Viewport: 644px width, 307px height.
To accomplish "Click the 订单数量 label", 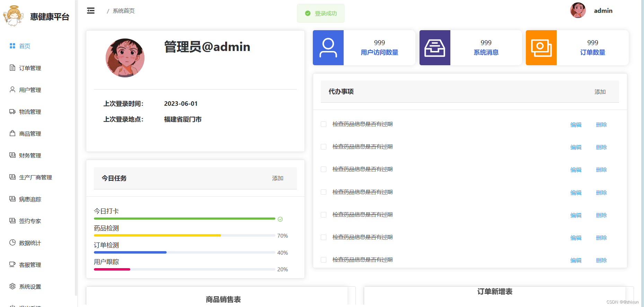I will 593,52.
